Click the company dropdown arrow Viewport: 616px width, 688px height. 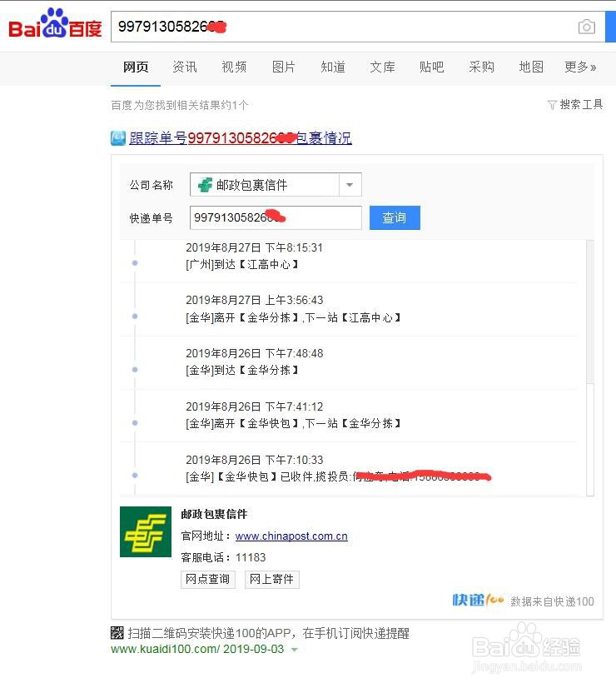click(x=350, y=185)
